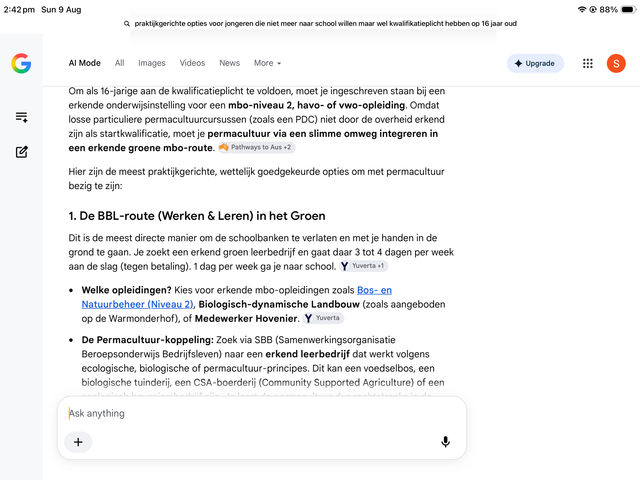Screen dimensions: 640x480
Task: Check the Wi-Fi status icon
Action: [582, 9]
